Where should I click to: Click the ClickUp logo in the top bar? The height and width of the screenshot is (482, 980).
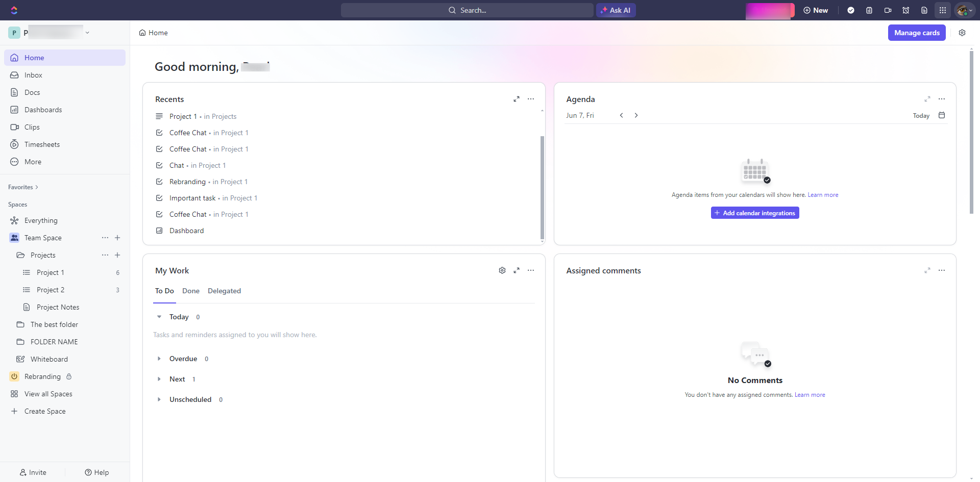14,10
